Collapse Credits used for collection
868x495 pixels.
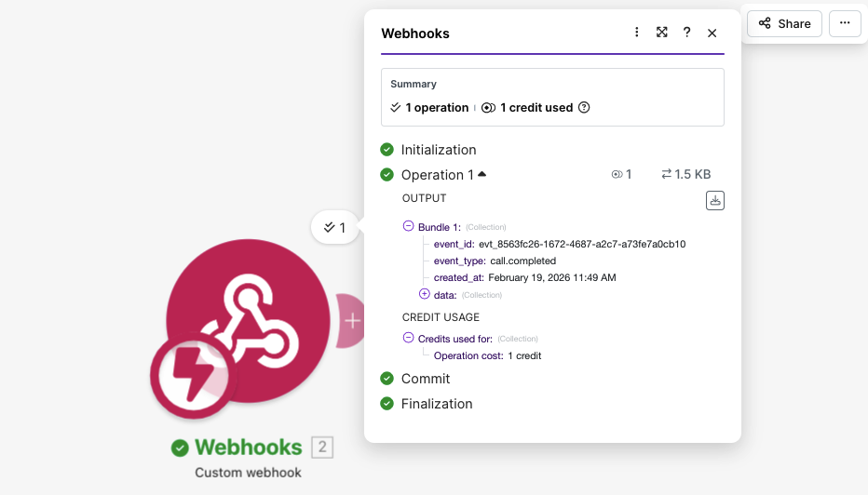point(408,338)
